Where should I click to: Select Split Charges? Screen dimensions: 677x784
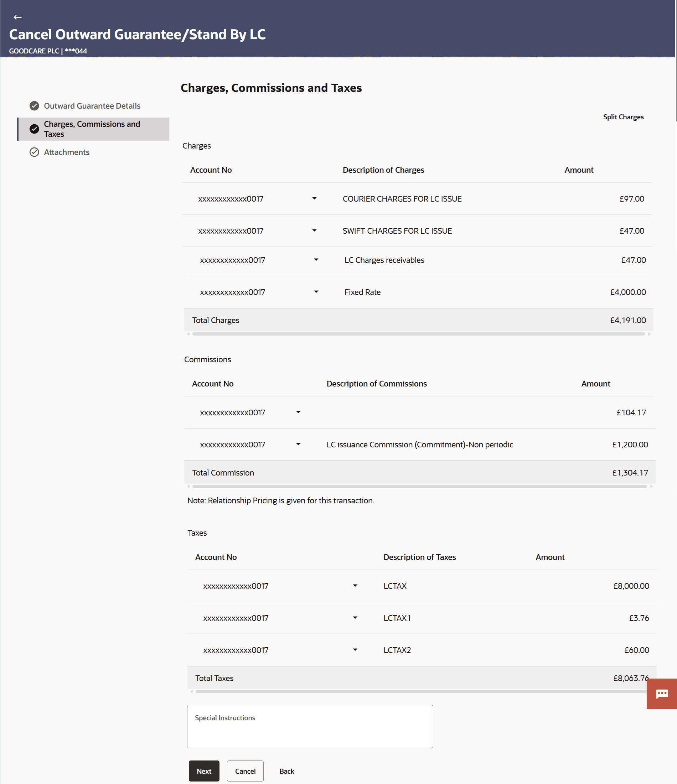click(x=623, y=117)
